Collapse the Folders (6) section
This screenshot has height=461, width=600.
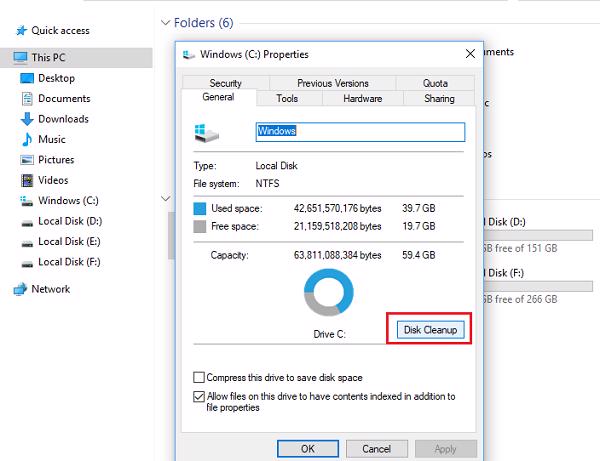pos(165,23)
